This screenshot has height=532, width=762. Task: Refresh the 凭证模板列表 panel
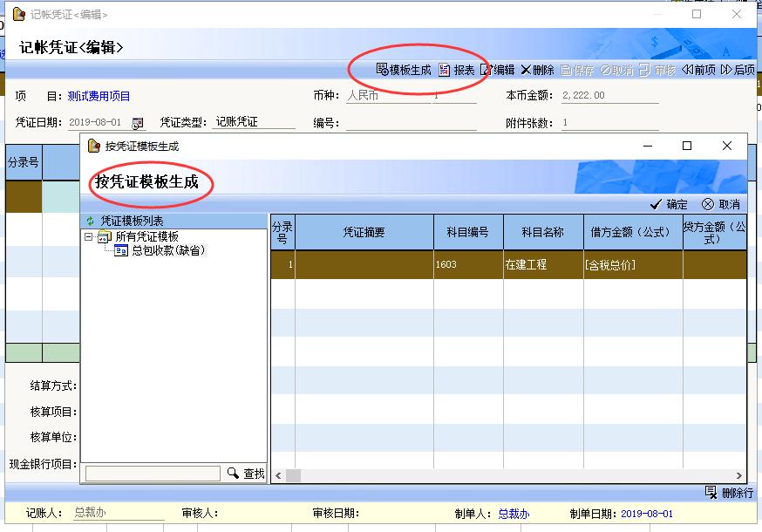click(90, 222)
